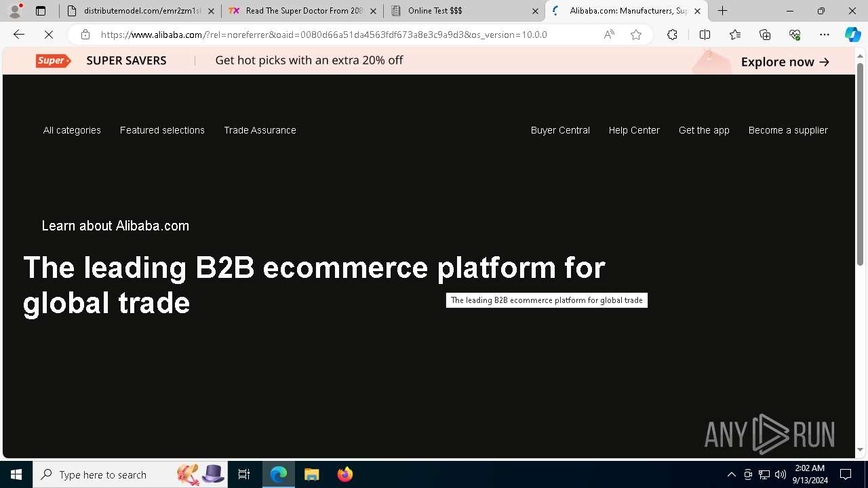Click the taskbar search box
Image resolution: width=868 pixels, height=488 pixels.
pos(130,474)
